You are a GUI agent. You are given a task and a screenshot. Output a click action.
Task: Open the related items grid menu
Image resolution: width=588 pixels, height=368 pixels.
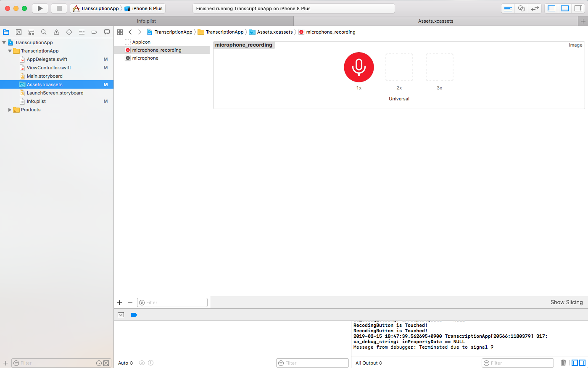120,32
